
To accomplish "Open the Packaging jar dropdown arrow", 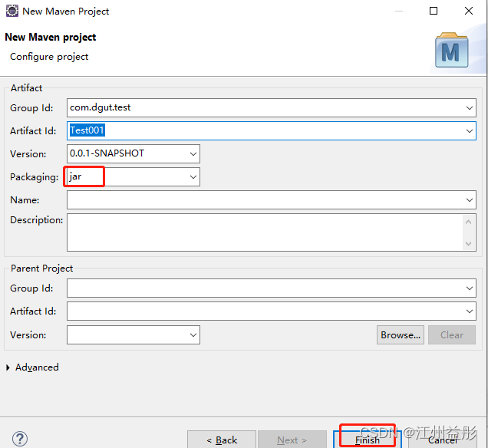I will click(x=193, y=177).
